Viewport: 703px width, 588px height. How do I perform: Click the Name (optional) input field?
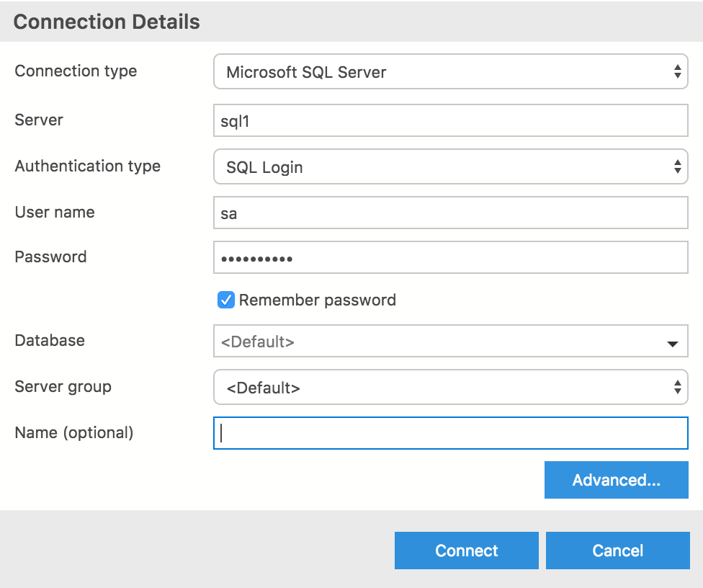[450, 433]
